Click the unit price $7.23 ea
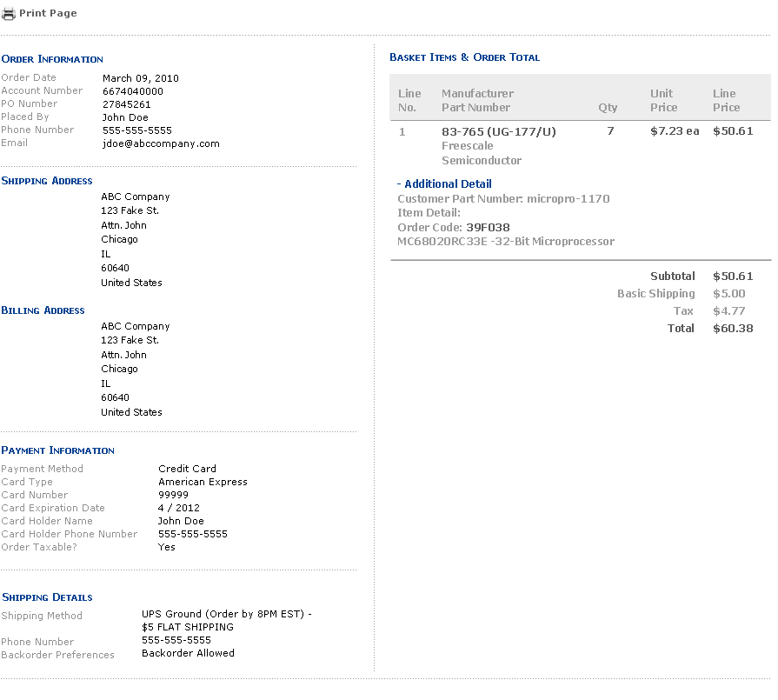This screenshot has height=700, width=778. [675, 131]
